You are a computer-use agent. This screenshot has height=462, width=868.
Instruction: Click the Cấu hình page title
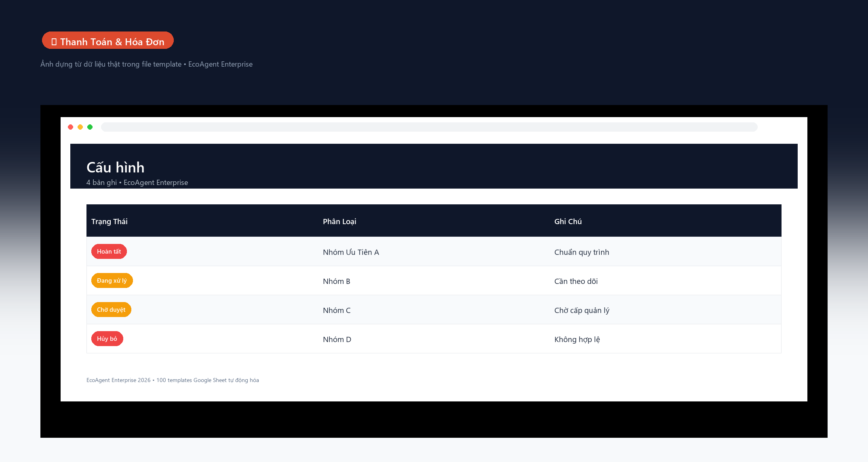coord(116,167)
